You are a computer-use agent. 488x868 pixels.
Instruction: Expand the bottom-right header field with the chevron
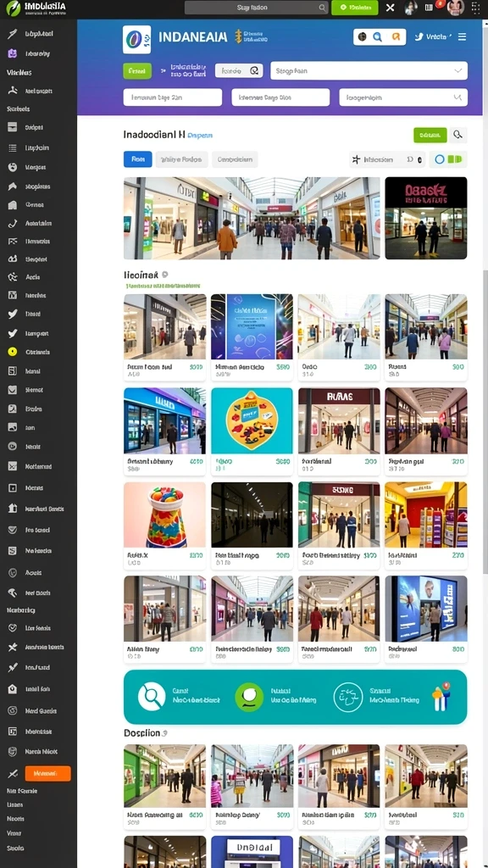click(x=402, y=97)
